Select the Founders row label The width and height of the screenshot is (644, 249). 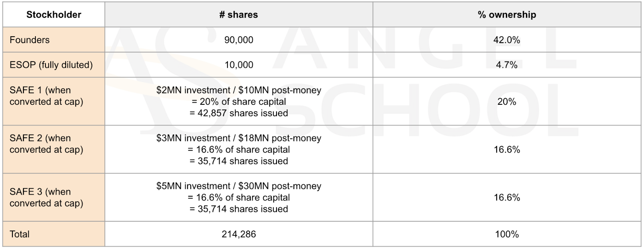(x=54, y=40)
